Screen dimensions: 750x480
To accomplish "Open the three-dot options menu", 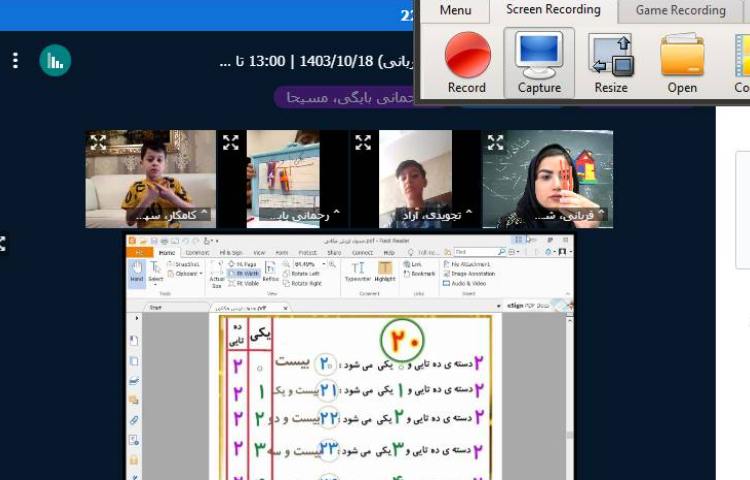I will [x=15, y=61].
